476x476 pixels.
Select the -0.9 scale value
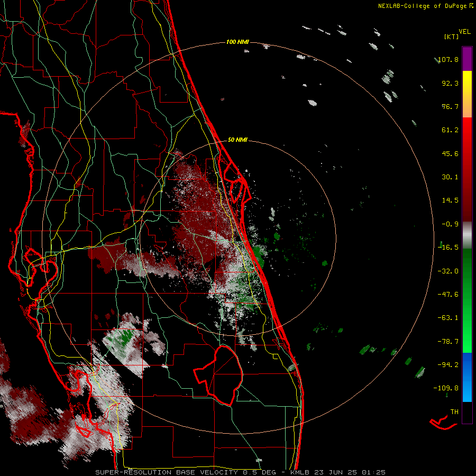[x=450, y=224]
